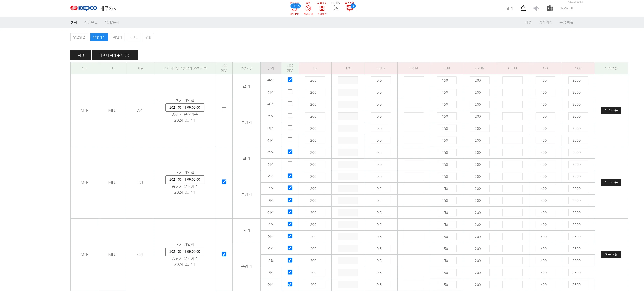The image size is (644, 300).
Task: Switch to the 부분방전 tab
Action: click(x=79, y=37)
